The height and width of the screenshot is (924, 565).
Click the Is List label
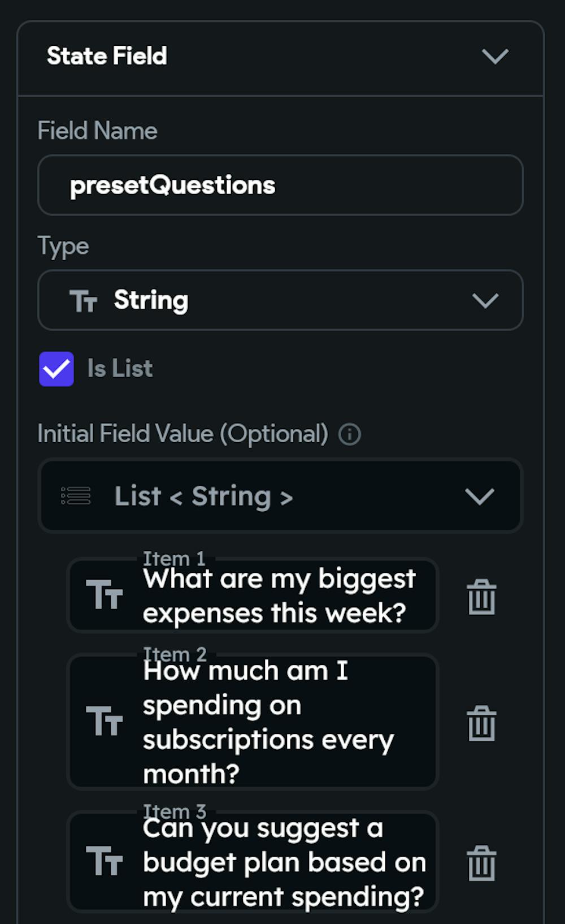pos(120,369)
